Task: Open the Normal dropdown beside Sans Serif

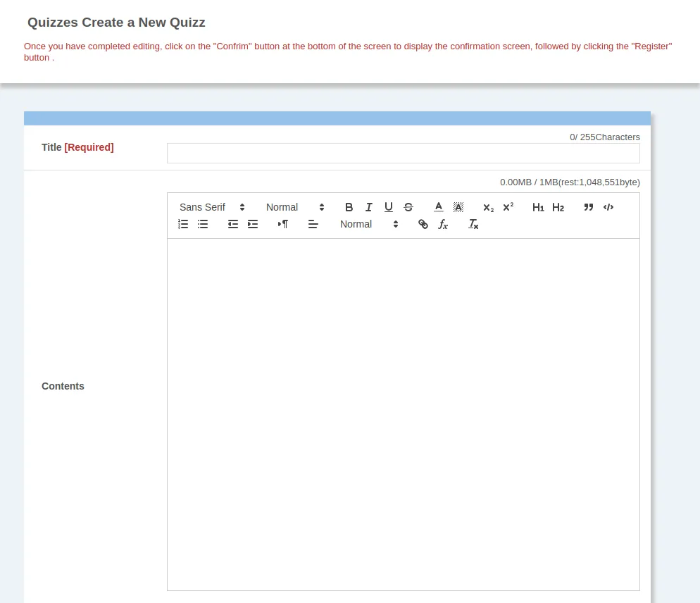Action: (x=295, y=207)
